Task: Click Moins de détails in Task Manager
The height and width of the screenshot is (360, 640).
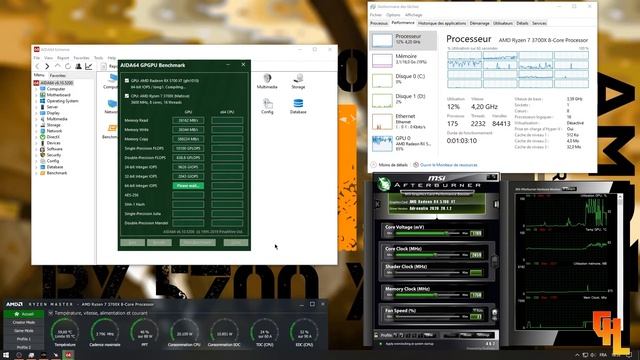Action: pos(389,165)
